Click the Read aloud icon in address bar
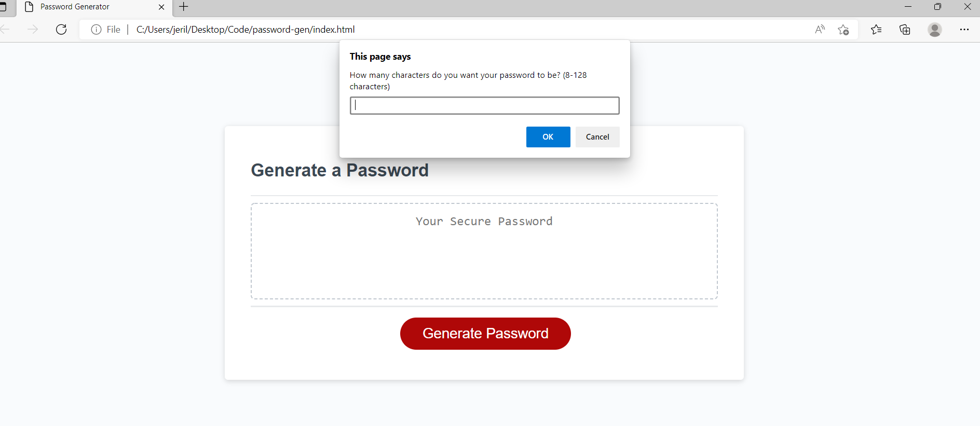 point(820,30)
